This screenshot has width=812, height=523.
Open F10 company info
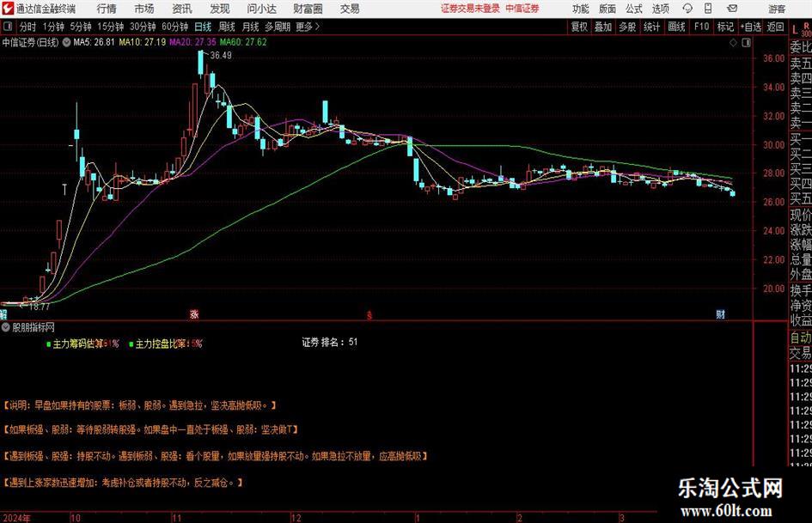(701, 27)
